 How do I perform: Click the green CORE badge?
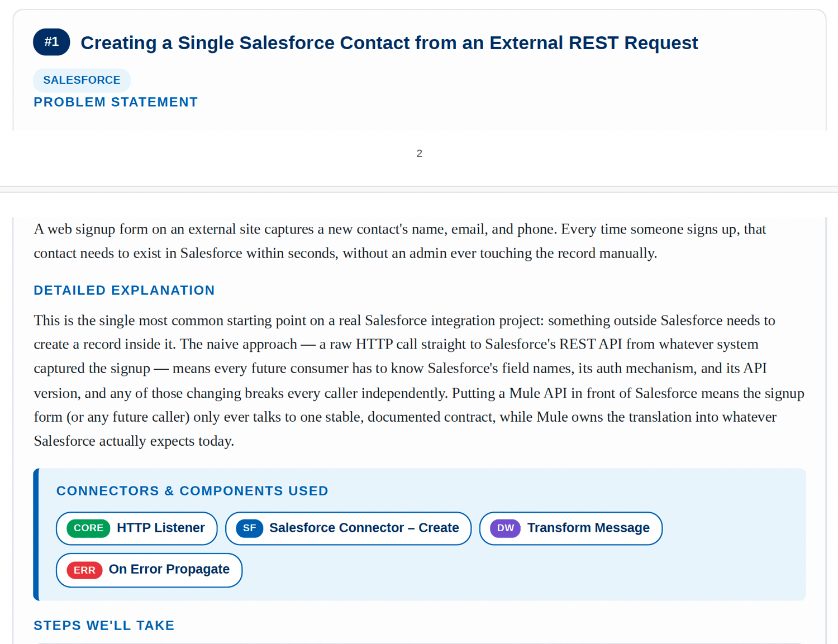point(88,528)
